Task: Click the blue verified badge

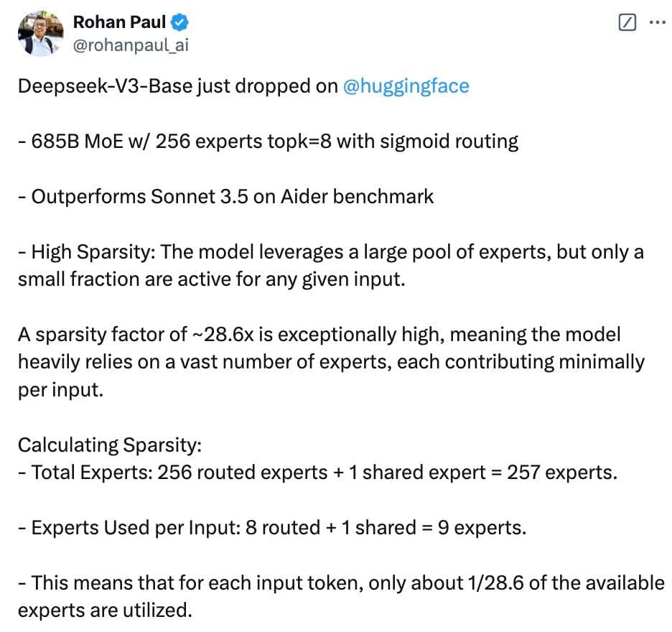Action: click(x=179, y=22)
